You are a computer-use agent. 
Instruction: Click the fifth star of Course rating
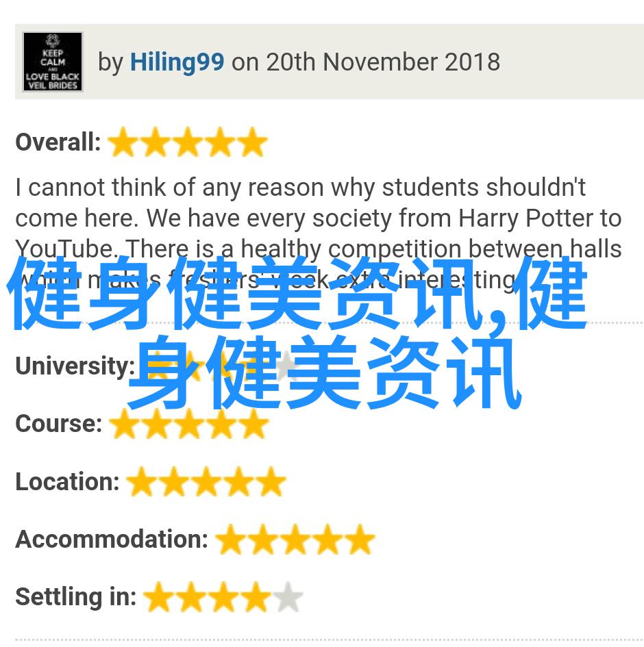(x=253, y=424)
